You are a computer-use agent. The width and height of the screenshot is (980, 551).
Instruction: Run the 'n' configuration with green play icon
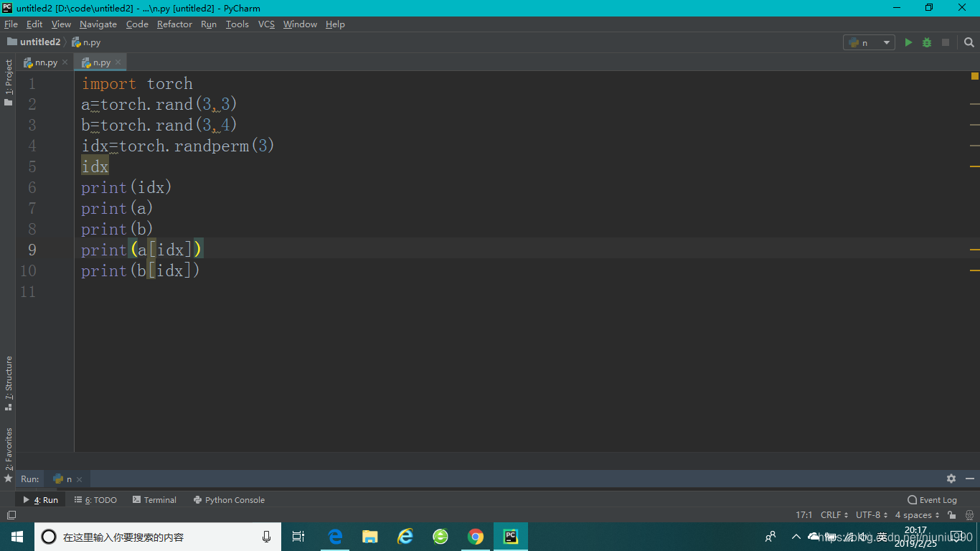coord(908,42)
